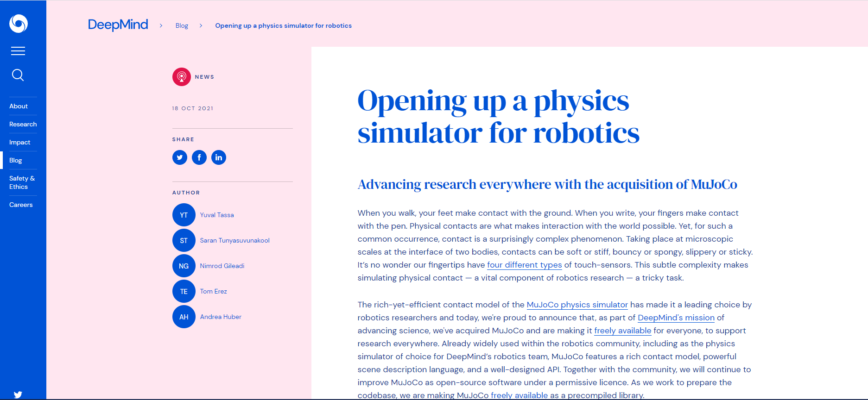Click the subtitle about acquisition of MuJoCo
Image resolution: width=868 pixels, height=400 pixels.
[x=547, y=184]
